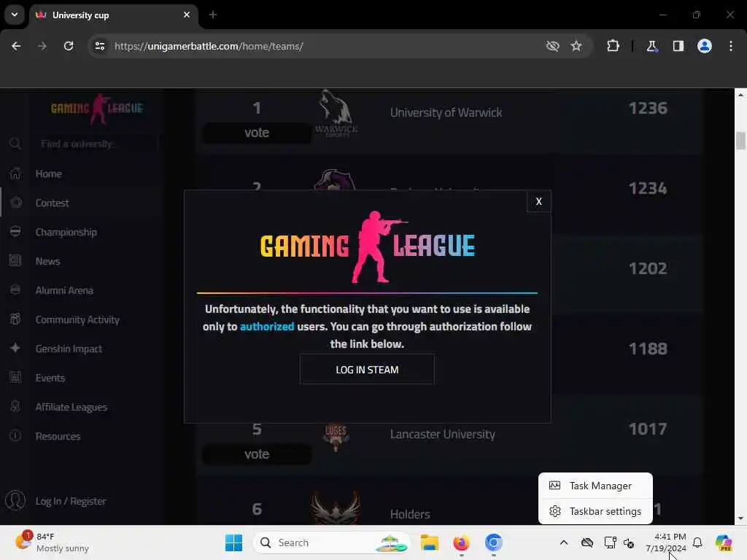Image resolution: width=747 pixels, height=560 pixels.
Task: Click the page vertical scrollbar thumb
Action: pos(740,141)
